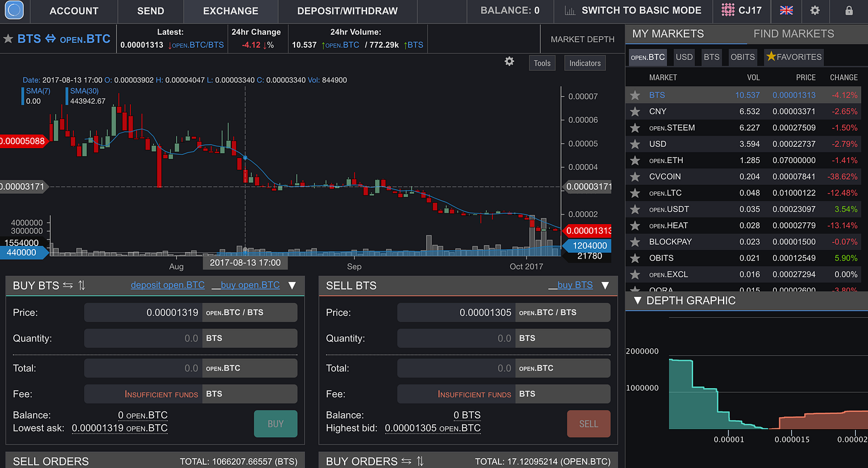Click vertical swap arrows in BUY BTS header

point(82,285)
